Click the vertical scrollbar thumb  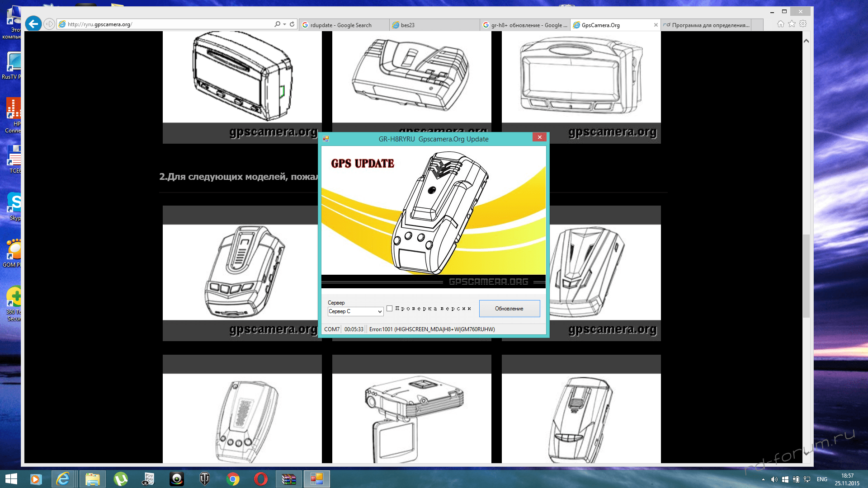[806, 276]
